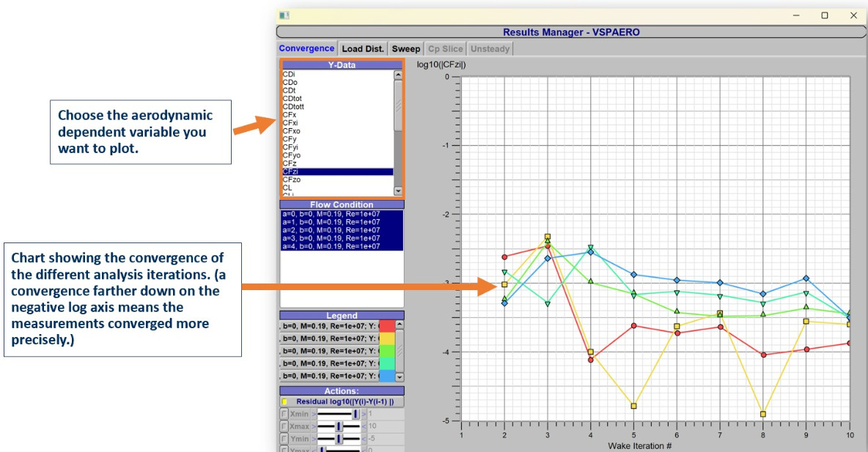Click the left arrow after the Xmax slider

[x=364, y=426]
